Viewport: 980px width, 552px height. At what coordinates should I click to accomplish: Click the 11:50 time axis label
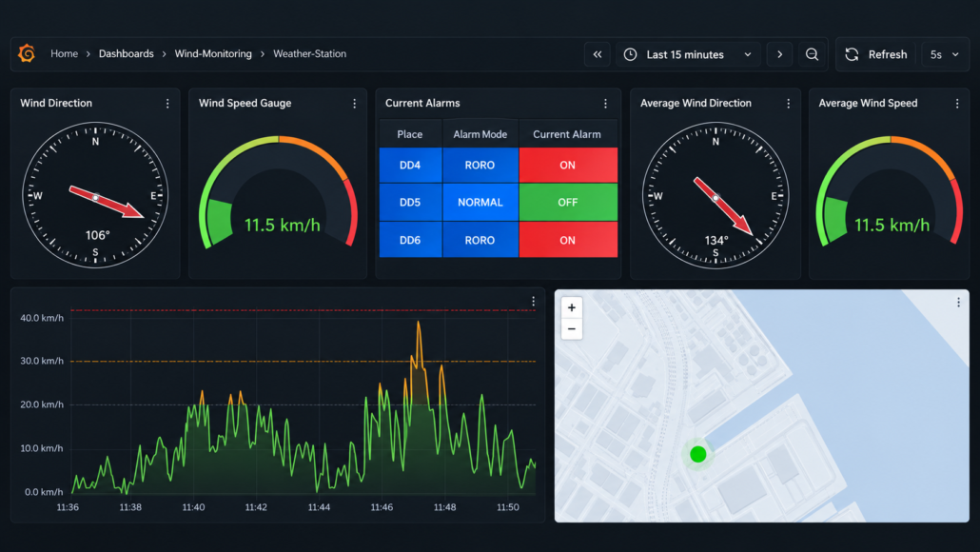[507, 507]
